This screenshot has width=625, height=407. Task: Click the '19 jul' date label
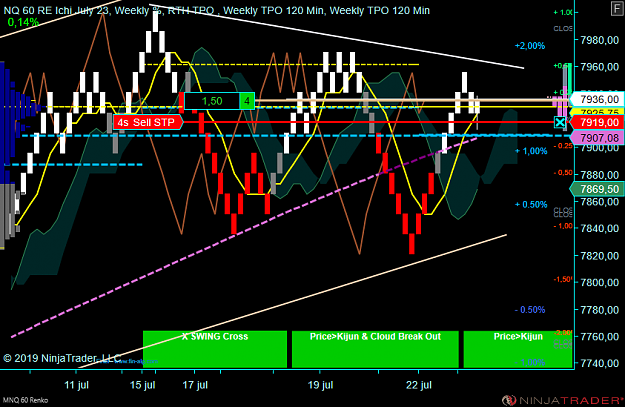coord(320,385)
